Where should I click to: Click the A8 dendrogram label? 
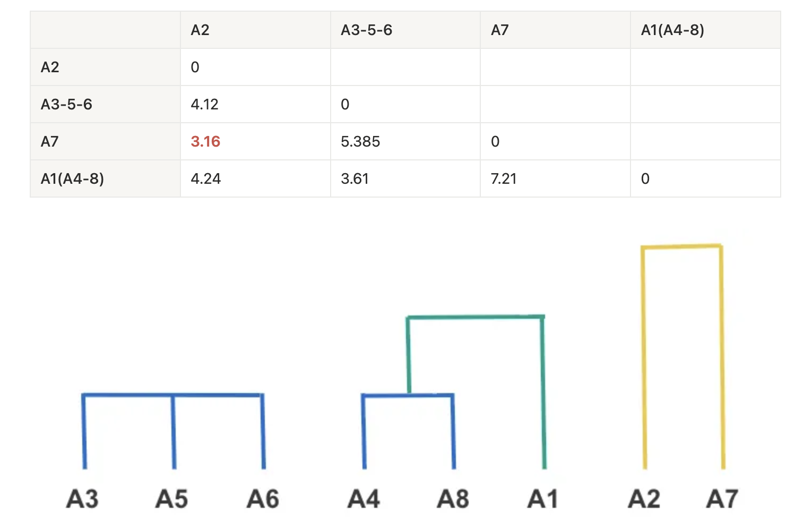pos(453,499)
